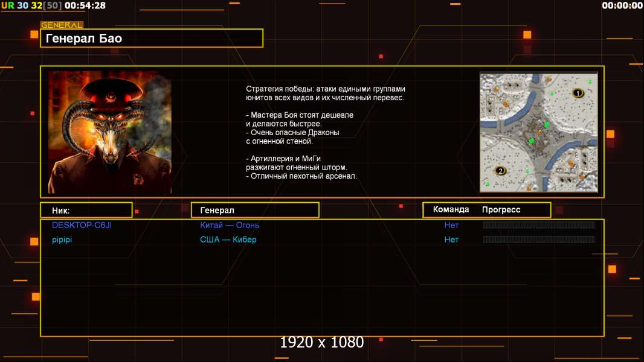Click the 'Ник:' column header
Image resolution: width=644 pixels, height=362 pixels.
(86, 210)
